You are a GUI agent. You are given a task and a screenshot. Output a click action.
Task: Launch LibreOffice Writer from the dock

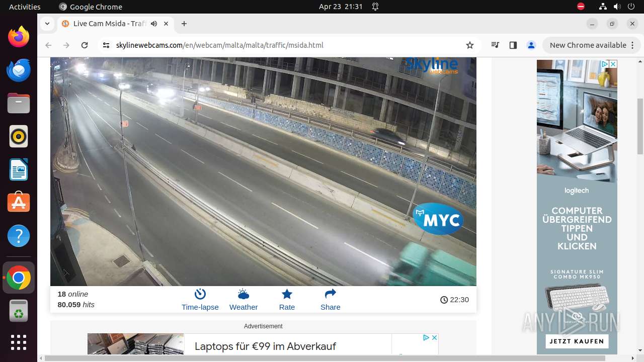(x=19, y=169)
